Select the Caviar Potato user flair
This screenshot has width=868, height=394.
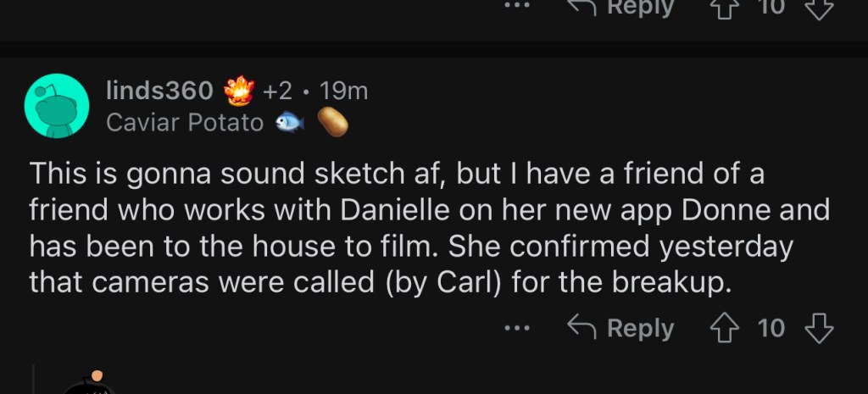(185, 122)
